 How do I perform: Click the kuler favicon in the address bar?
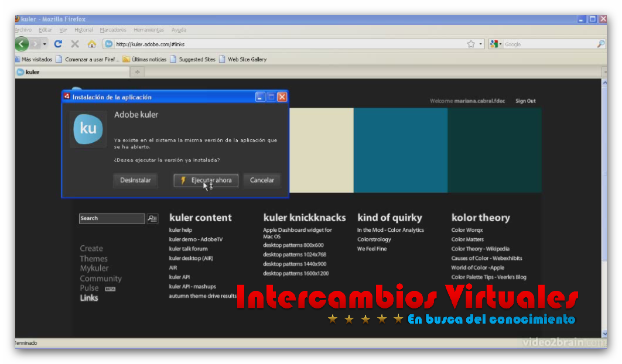(108, 44)
